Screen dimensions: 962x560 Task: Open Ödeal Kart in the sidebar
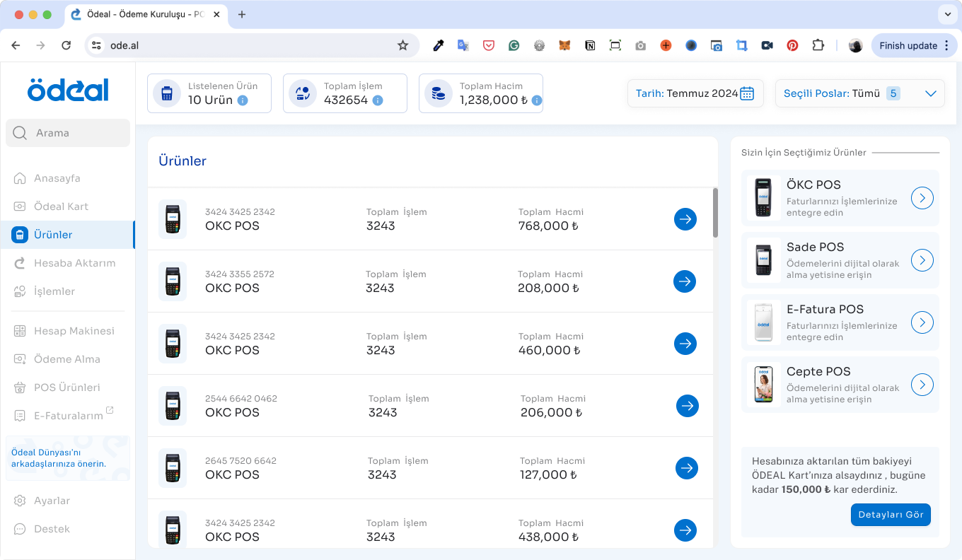click(x=61, y=206)
